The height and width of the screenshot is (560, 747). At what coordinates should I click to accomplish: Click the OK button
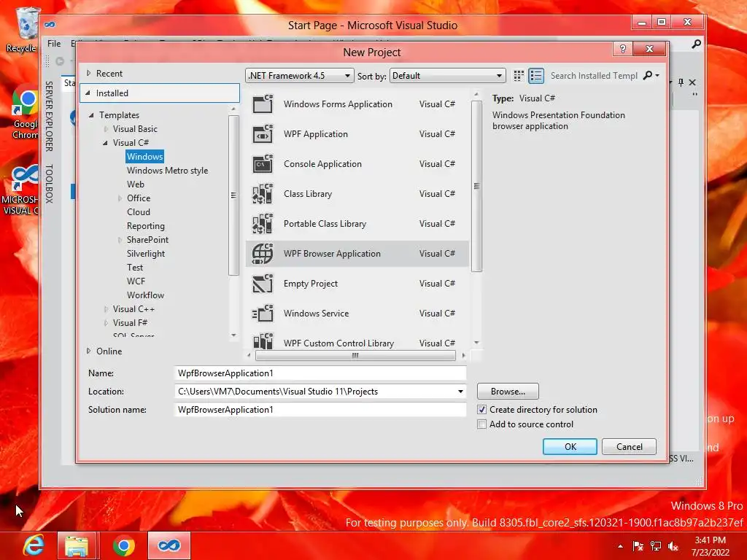(x=570, y=447)
